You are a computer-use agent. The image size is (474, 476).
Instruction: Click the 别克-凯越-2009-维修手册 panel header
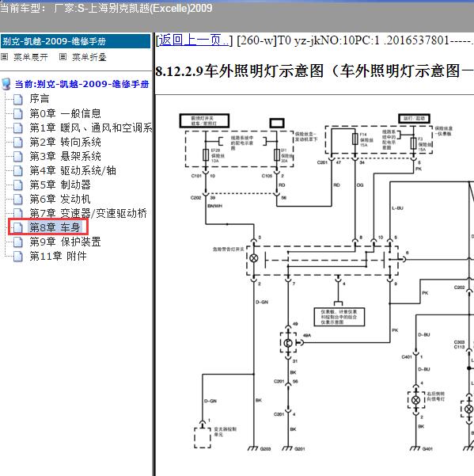[75, 41]
